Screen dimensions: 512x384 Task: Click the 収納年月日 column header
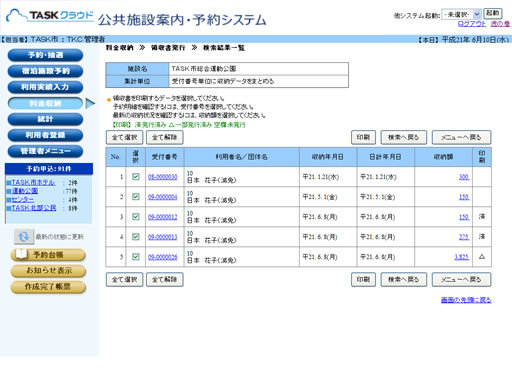[x=328, y=157]
